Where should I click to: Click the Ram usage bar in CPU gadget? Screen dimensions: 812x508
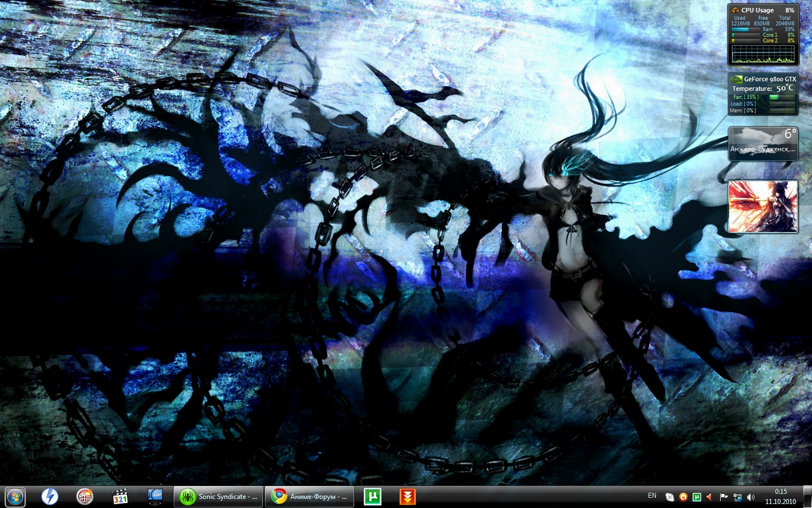tap(746, 29)
